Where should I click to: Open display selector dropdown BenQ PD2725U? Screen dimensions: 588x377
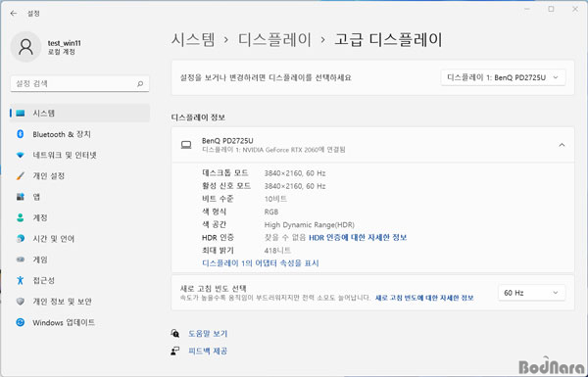(x=503, y=77)
